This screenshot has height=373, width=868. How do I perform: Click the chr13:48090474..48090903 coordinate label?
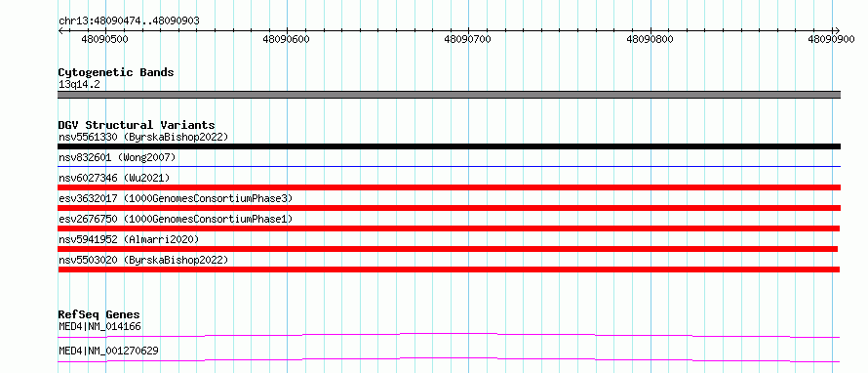tap(129, 21)
